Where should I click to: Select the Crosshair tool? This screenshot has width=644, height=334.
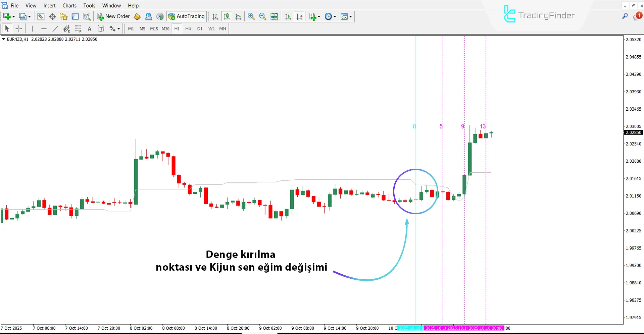[x=19, y=29]
